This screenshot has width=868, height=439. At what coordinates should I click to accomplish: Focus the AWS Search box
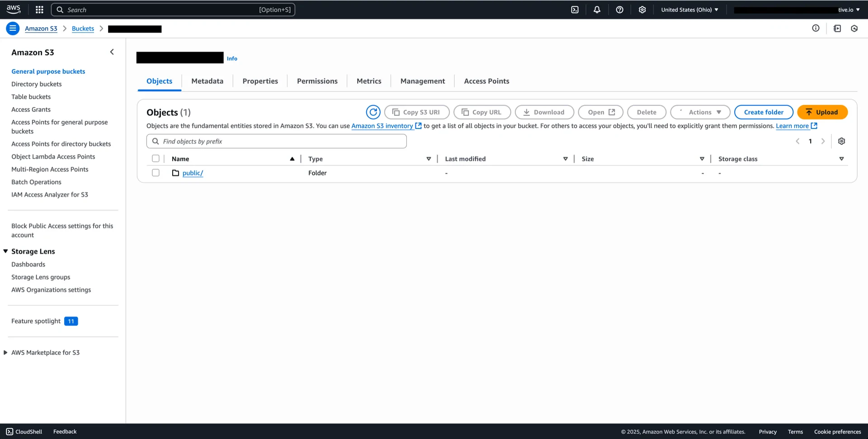(173, 10)
